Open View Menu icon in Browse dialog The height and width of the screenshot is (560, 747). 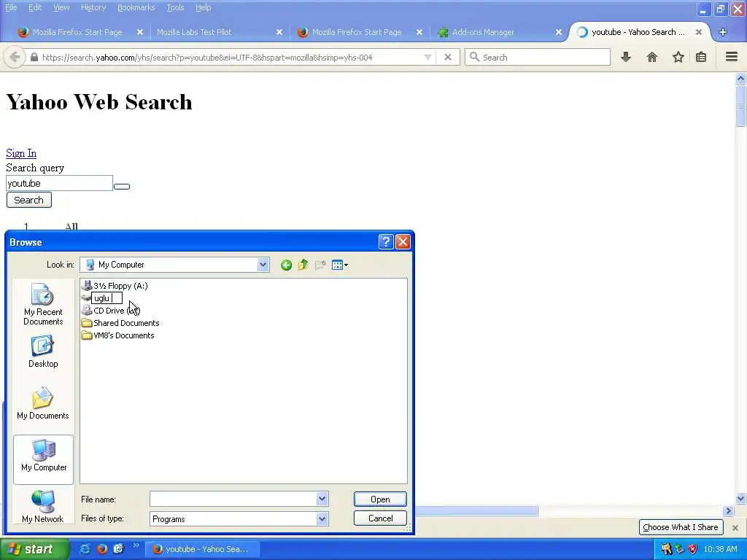click(340, 265)
